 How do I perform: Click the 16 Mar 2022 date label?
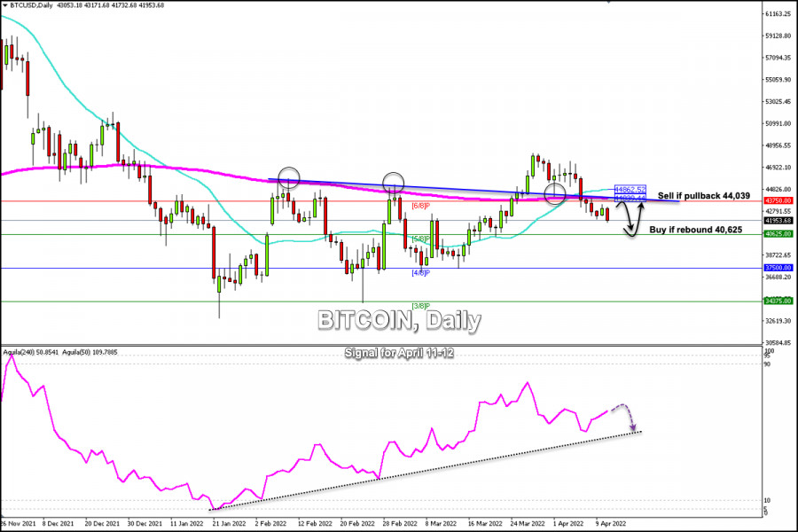tap(485, 524)
